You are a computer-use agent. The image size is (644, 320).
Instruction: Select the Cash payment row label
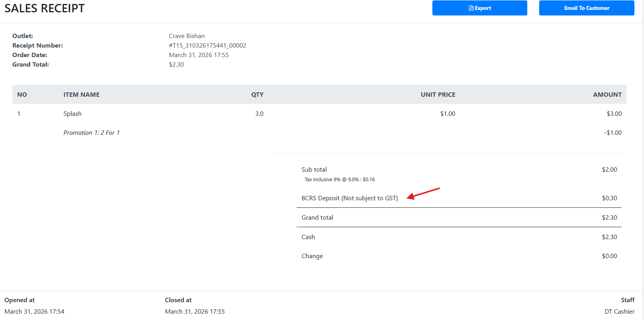(308, 237)
